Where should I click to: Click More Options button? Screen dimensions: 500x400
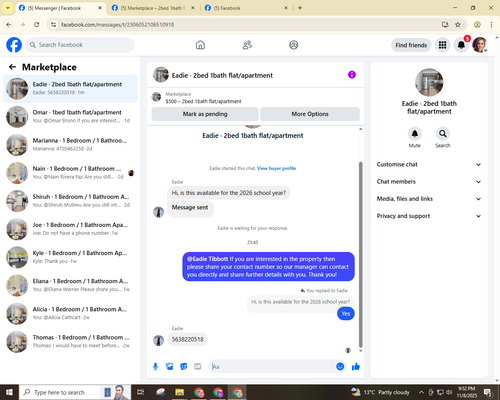(310, 114)
